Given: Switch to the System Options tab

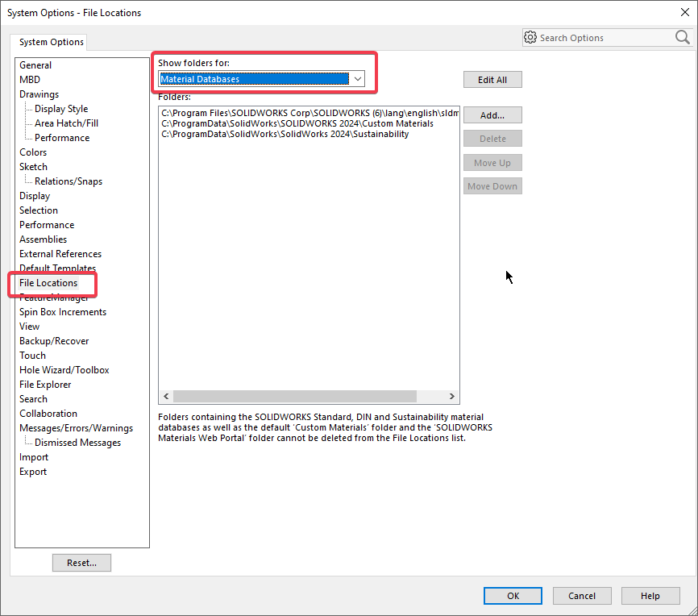Looking at the screenshot, I should pos(52,42).
